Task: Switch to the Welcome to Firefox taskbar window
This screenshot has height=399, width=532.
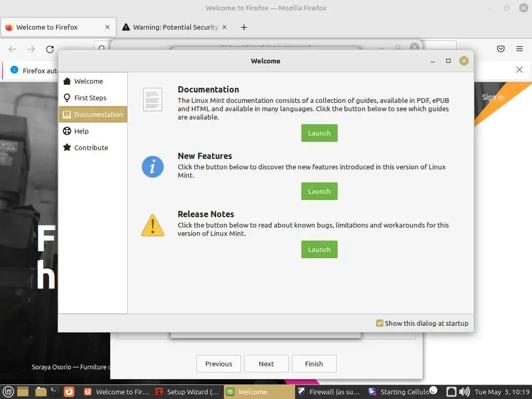Action: point(116,392)
